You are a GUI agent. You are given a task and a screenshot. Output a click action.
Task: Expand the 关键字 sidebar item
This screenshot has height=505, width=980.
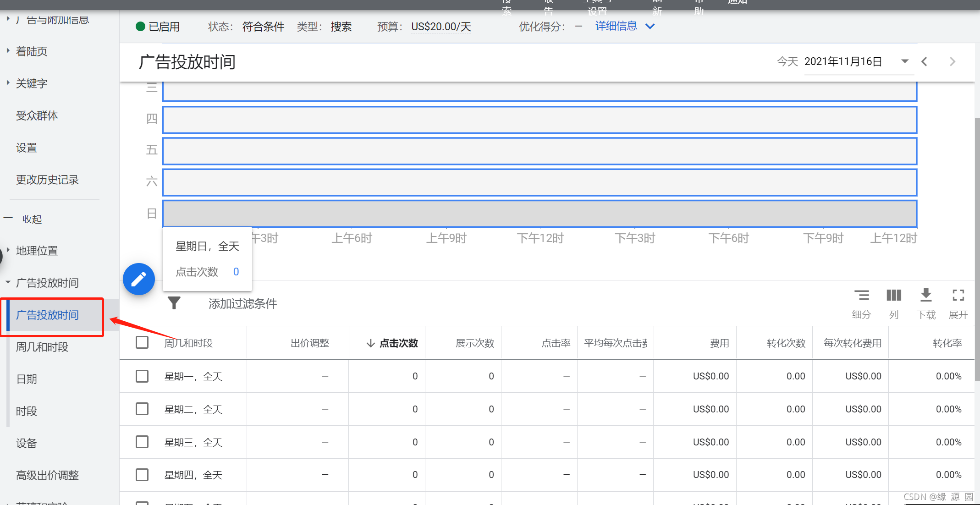coord(32,83)
